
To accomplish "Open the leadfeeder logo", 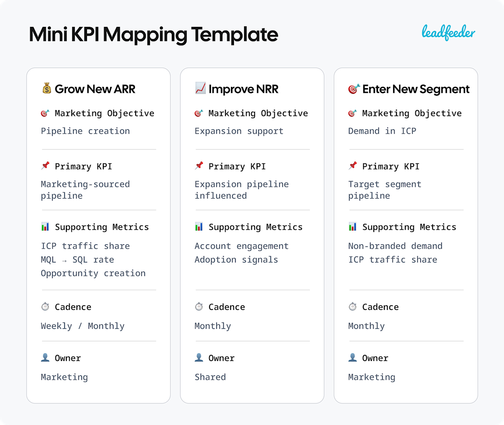I will pos(449,32).
